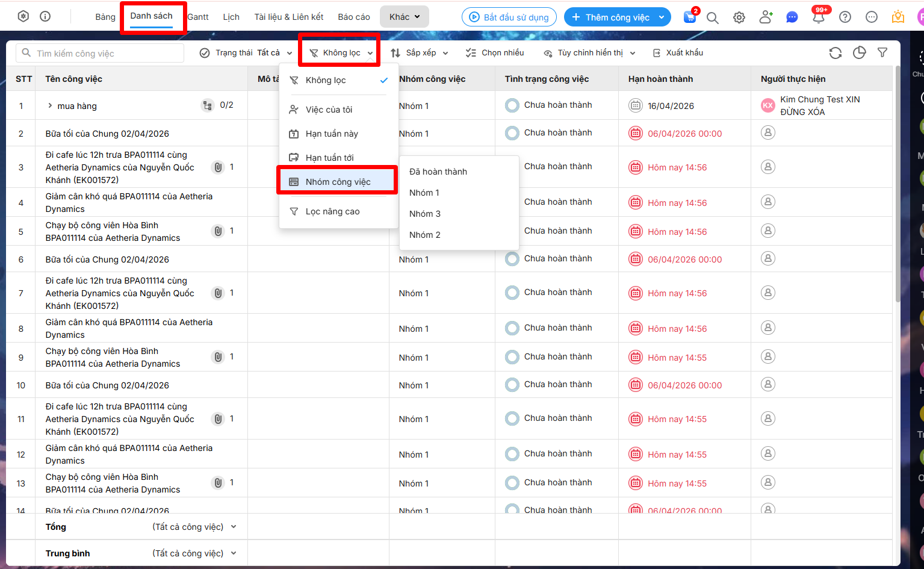Screen dimensions: 924x569
Task: Open the Khác dropdown in the top bar
Action: click(405, 17)
